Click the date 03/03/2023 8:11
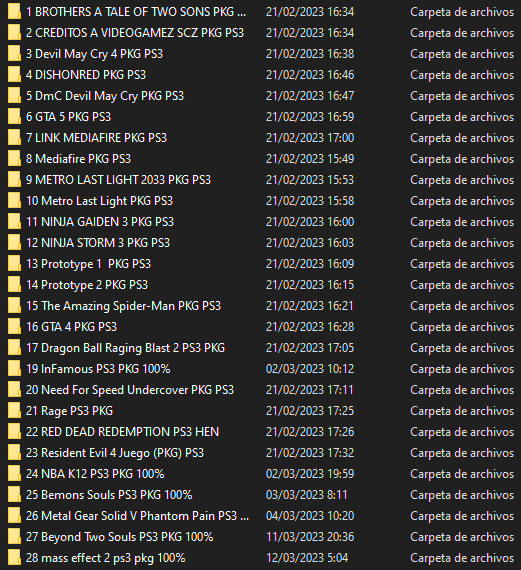 [306, 494]
